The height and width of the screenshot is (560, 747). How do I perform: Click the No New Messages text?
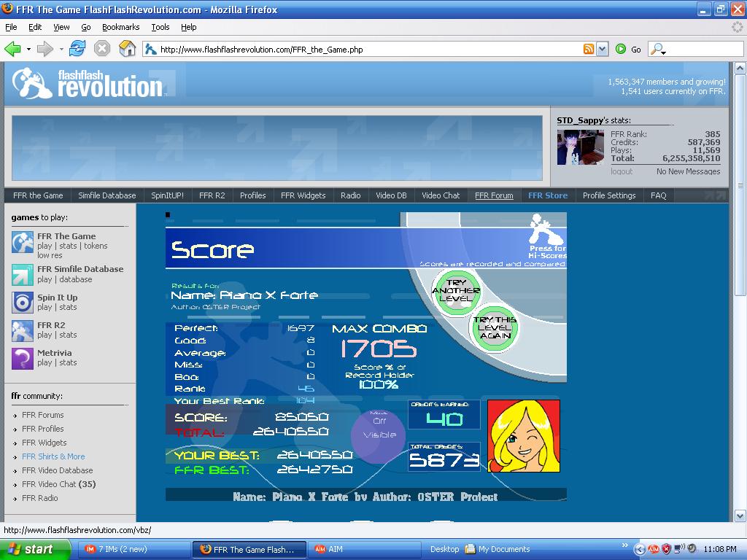tap(689, 171)
